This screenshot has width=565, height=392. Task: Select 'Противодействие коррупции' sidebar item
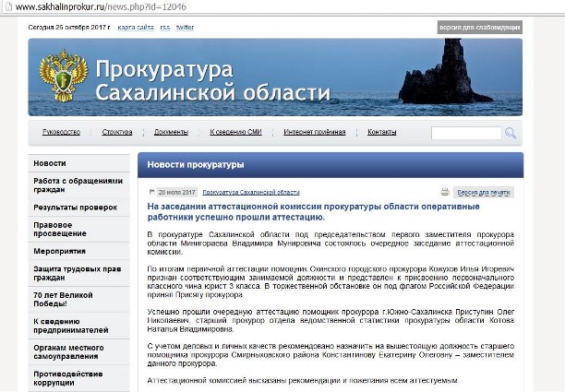pos(78,378)
